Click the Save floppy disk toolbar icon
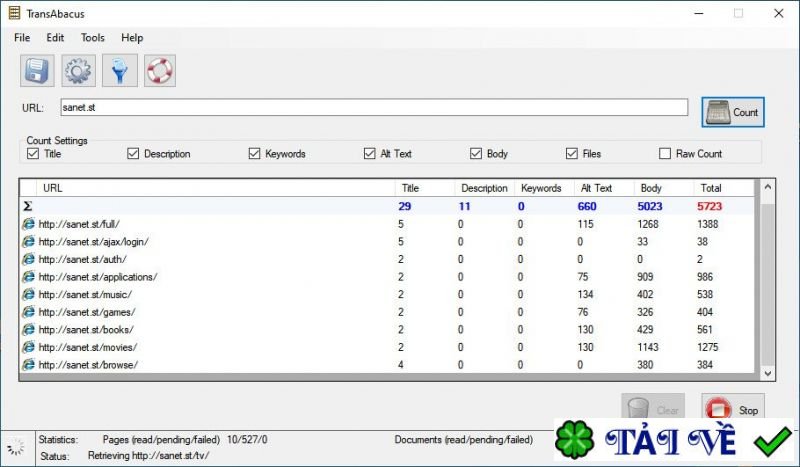 37,70
